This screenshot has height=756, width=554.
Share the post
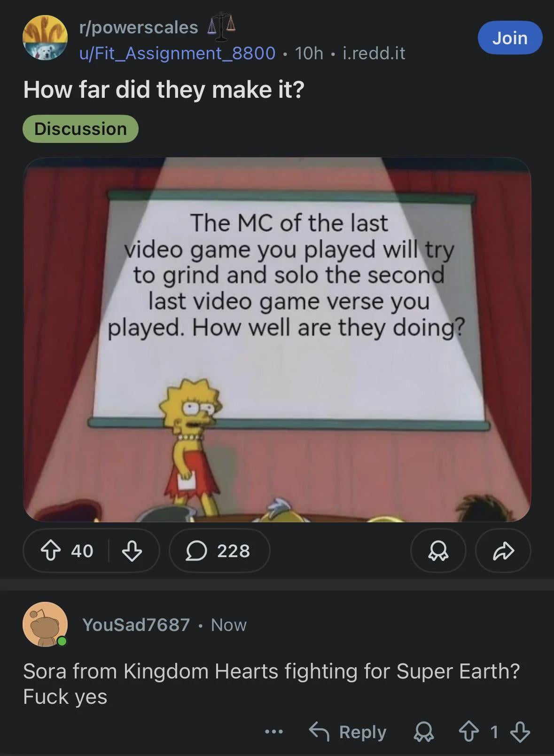tap(503, 551)
